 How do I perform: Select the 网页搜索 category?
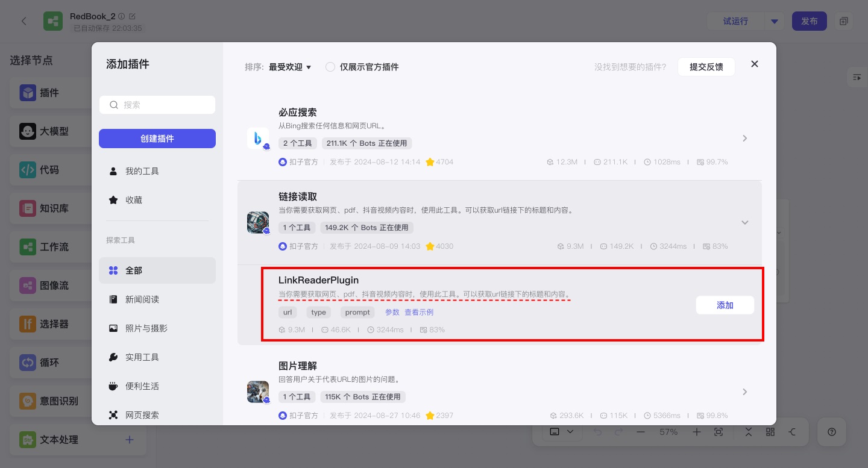(157, 415)
